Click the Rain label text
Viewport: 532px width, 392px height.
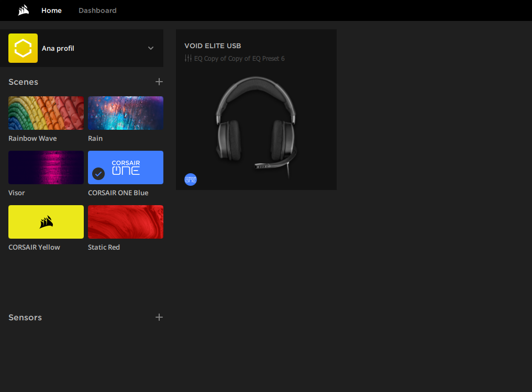click(95, 138)
